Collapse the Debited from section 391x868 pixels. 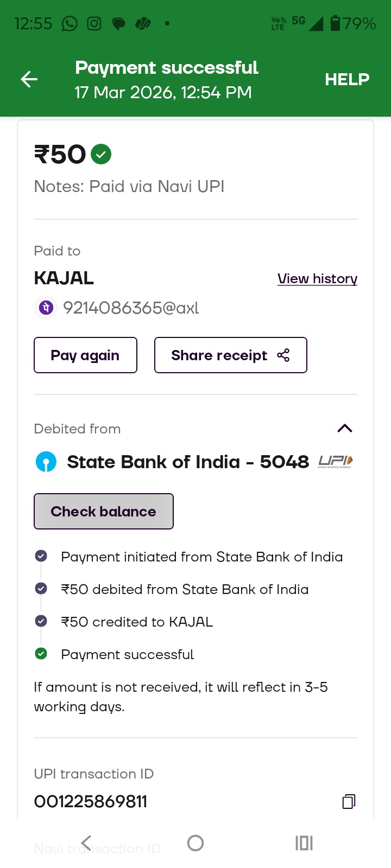tap(345, 429)
